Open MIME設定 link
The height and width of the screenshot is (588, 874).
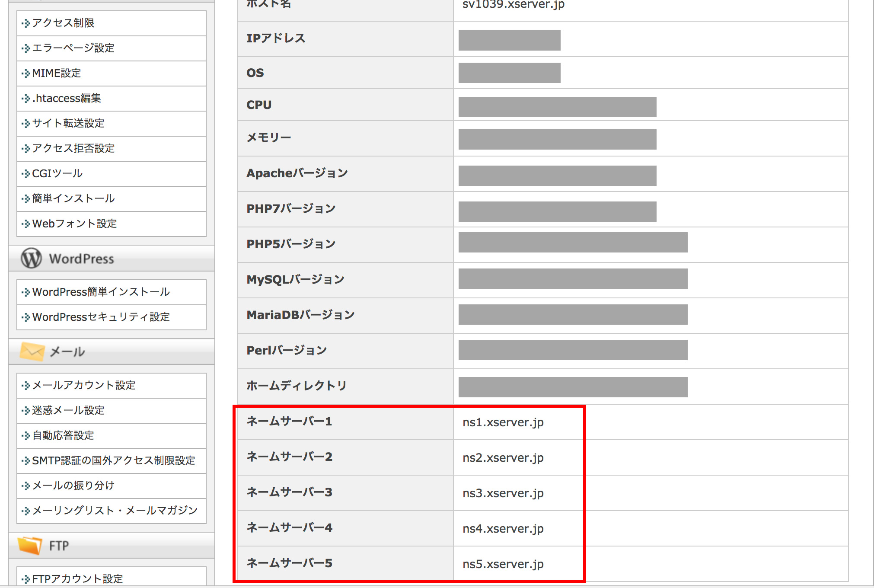point(57,73)
